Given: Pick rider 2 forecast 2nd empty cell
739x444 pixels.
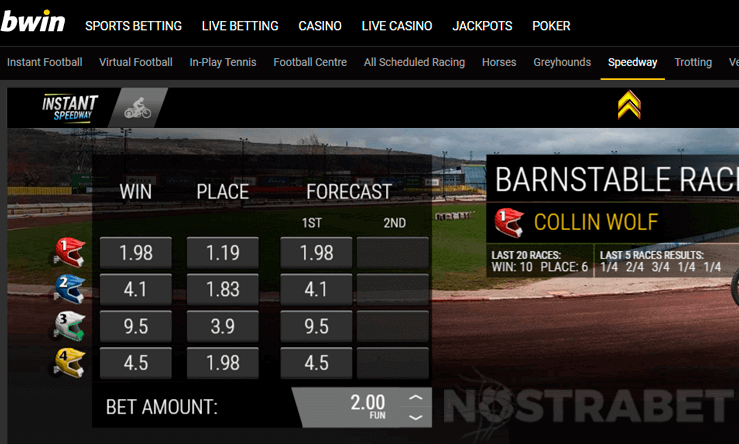Looking at the screenshot, I should click(x=393, y=289).
